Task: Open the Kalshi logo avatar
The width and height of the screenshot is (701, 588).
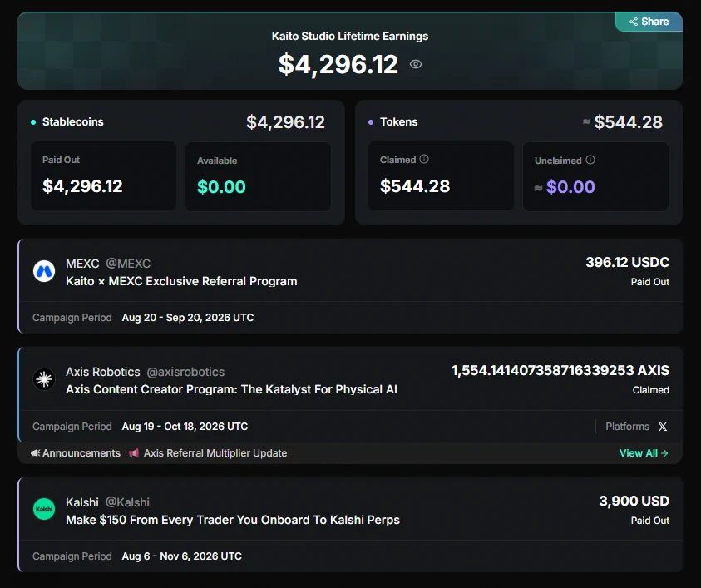Action: point(44,509)
